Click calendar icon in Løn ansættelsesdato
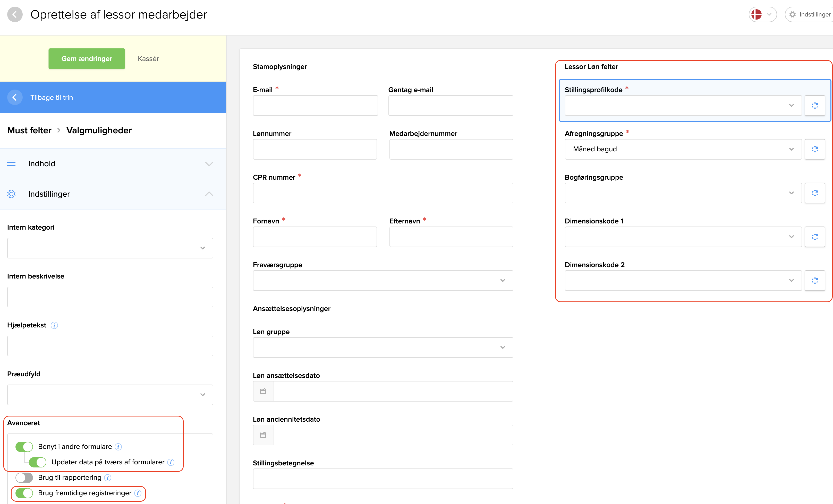The width and height of the screenshot is (833, 504). 263,391
